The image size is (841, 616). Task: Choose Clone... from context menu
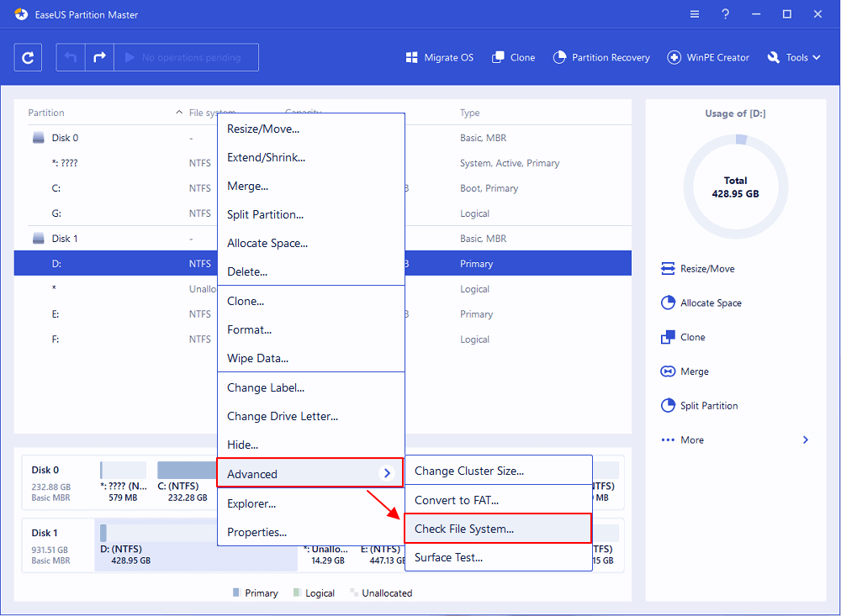[x=310, y=302]
